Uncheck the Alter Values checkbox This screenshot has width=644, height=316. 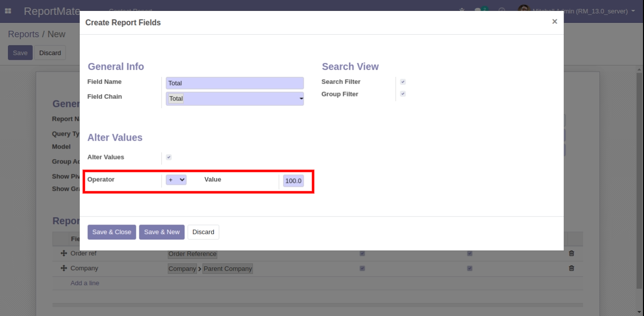pos(169,158)
